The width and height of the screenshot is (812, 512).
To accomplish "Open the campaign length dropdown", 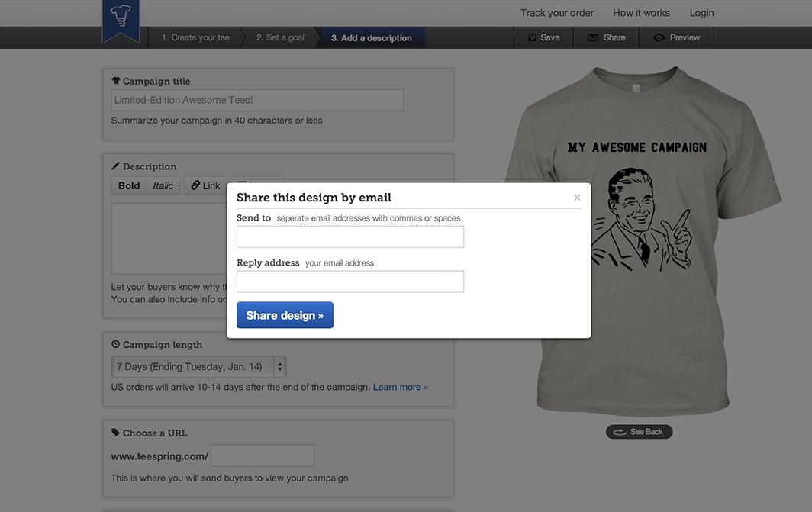I will coord(199,366).
